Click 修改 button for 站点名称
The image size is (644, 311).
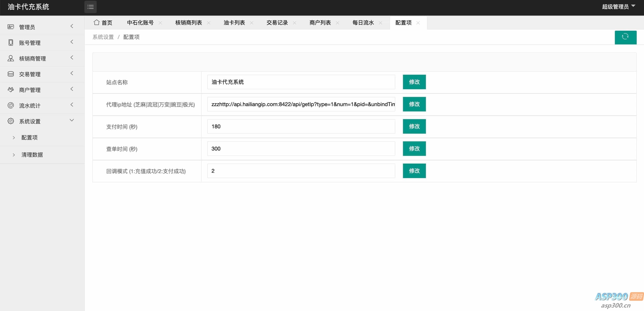414,82
